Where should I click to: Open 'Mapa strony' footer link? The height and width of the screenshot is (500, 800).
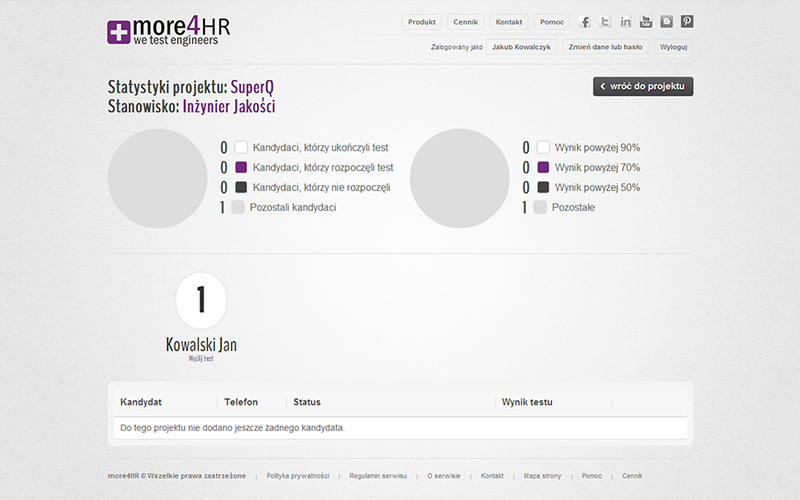point(542,476)
